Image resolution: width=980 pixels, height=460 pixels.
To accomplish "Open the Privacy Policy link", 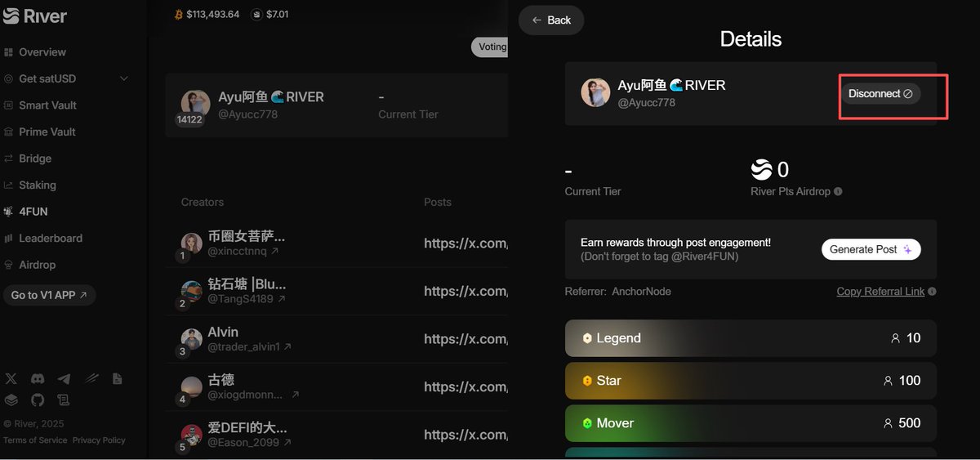I will click(99, 440).
